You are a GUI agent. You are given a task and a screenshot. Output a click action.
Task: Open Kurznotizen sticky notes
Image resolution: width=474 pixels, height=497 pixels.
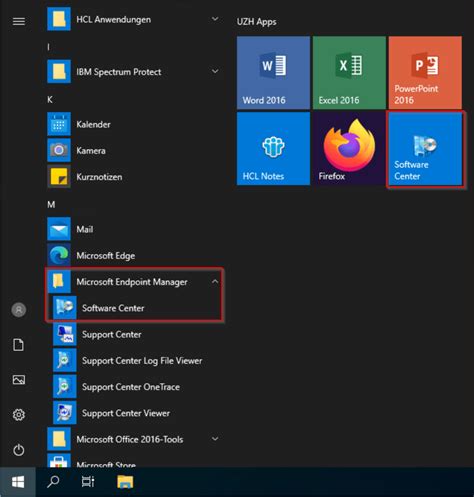coord(133,177)
